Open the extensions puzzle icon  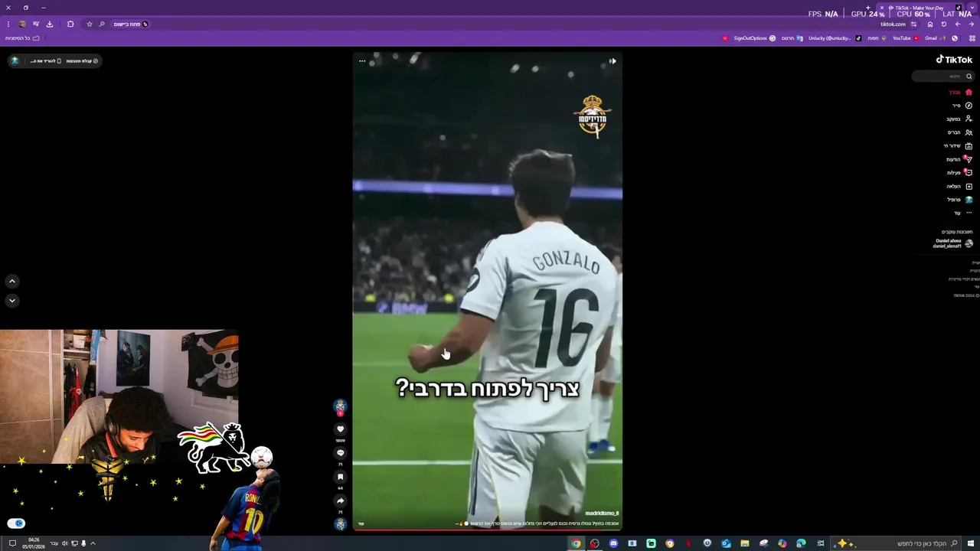[70, 24]
